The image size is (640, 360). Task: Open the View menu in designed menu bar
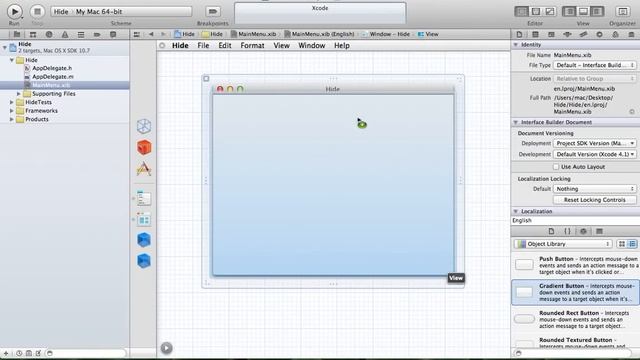281,45
